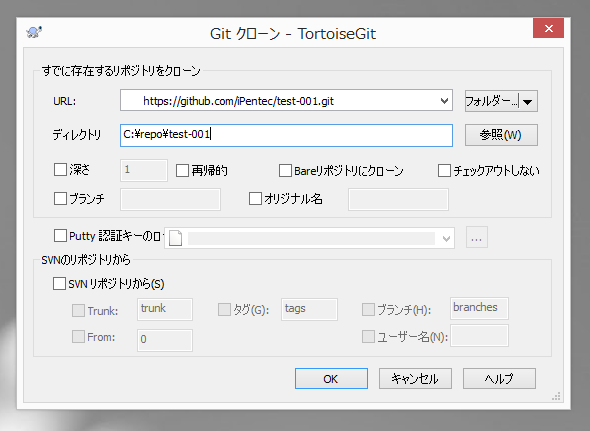Click the file icon in the Putty key field

[x=175, y=238]
